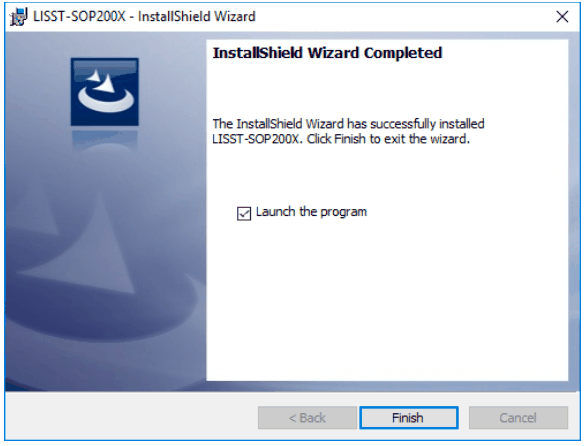The width and height of the screenshot is (587, 446).
Task: Click the "InstallShield Wizard Completed" heading
Action: (x=327, y=53)
